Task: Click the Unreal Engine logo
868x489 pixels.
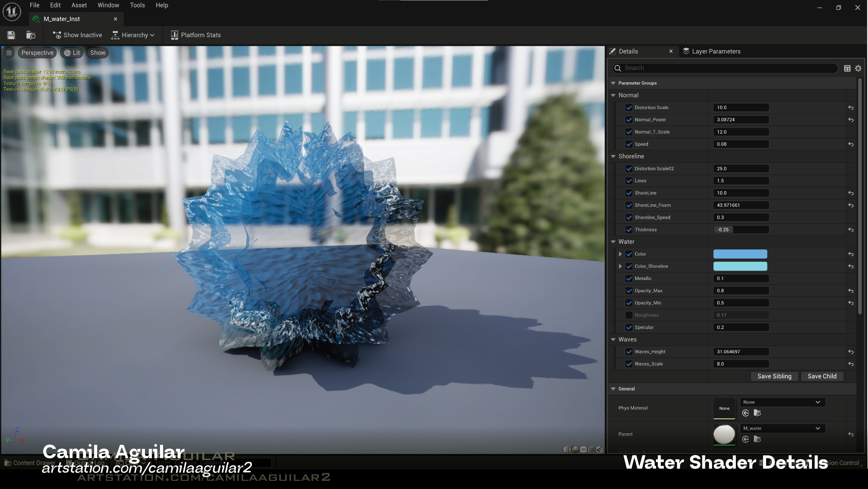Action: (12, 12)
